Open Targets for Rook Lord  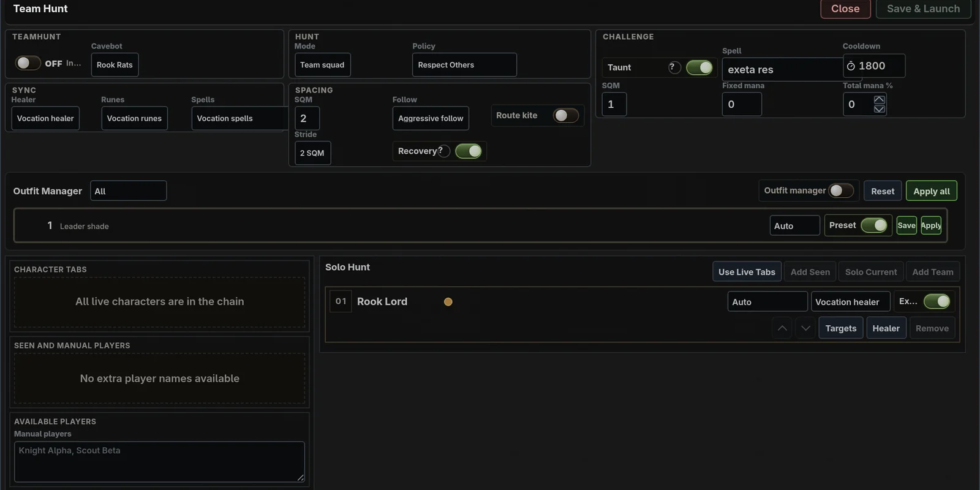pos(841,328)
